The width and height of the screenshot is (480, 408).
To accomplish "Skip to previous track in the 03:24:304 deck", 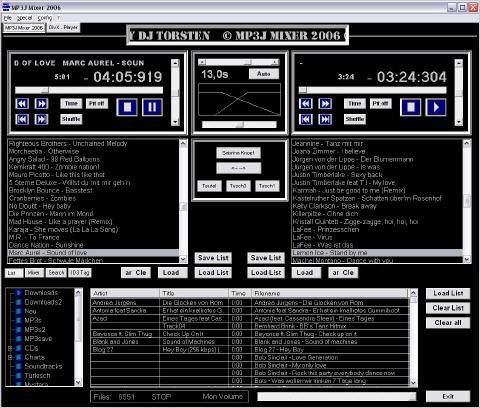I will point(306,119).
